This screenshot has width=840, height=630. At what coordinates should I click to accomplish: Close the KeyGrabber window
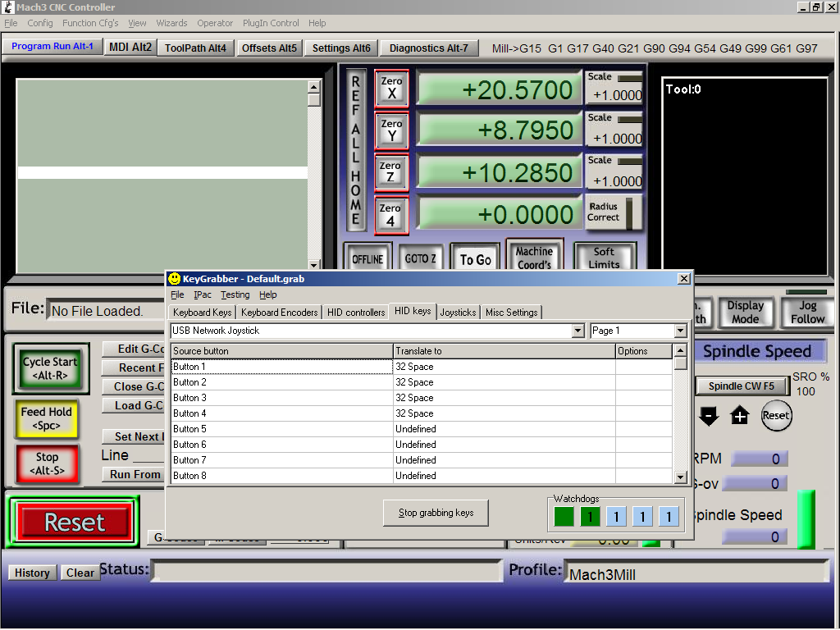tap(683, 279)
